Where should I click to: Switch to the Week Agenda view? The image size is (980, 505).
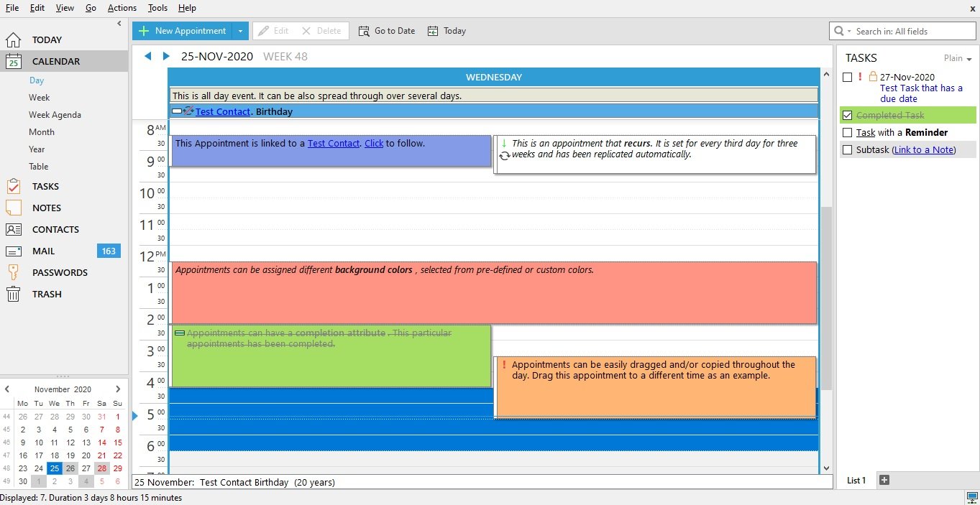55,115
